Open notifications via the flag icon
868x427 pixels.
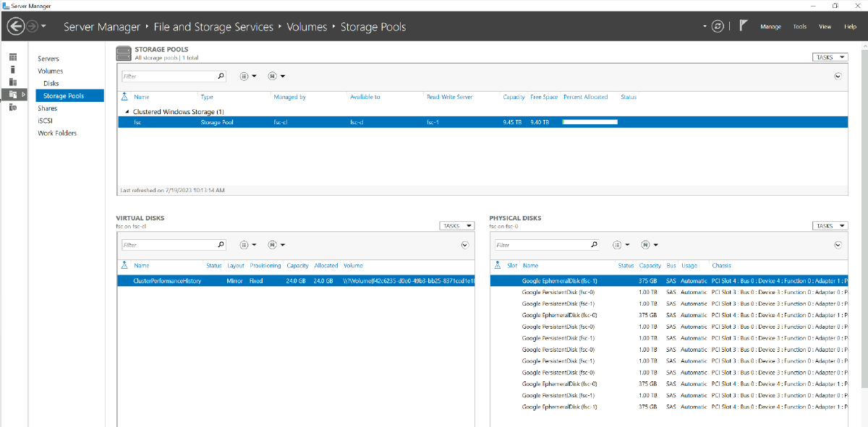point(743,25)
